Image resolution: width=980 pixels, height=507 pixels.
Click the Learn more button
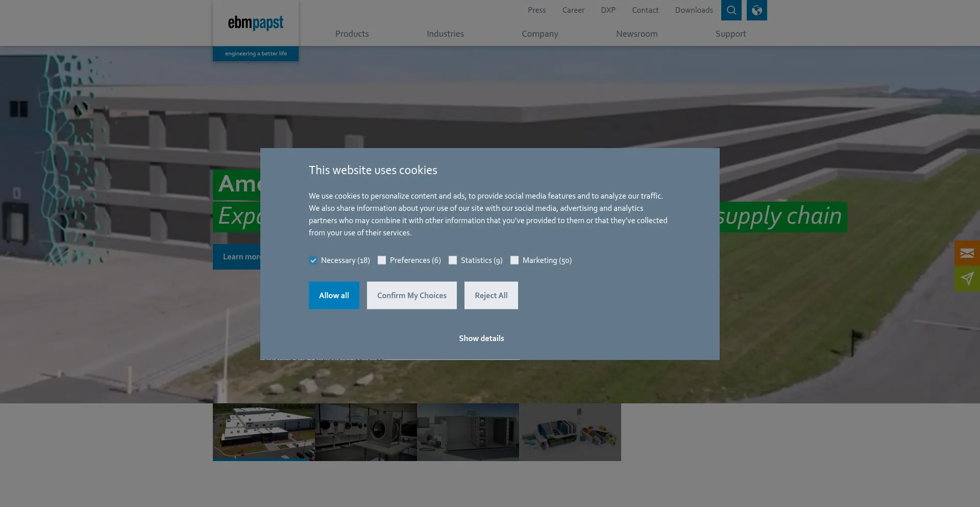tap(237, 257)
